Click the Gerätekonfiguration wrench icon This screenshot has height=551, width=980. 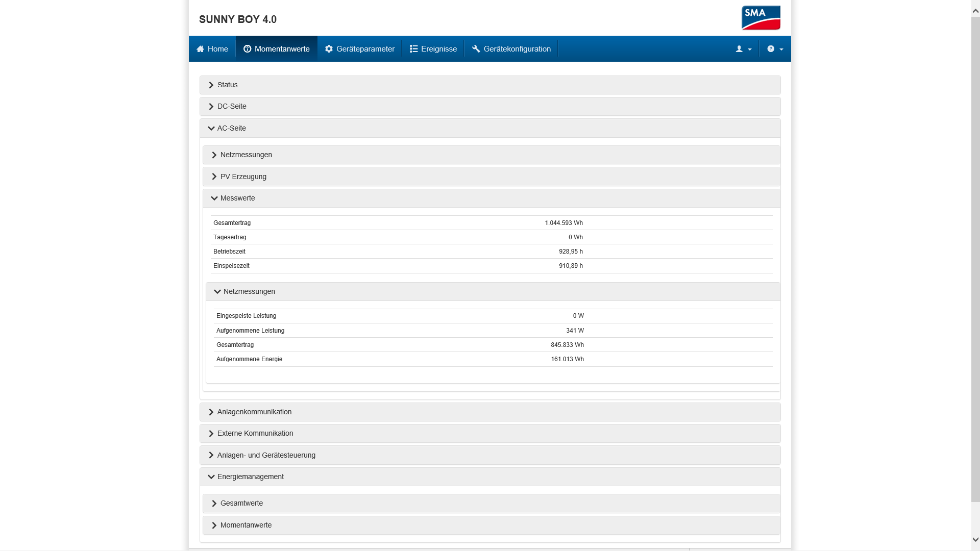pos(476,49)
